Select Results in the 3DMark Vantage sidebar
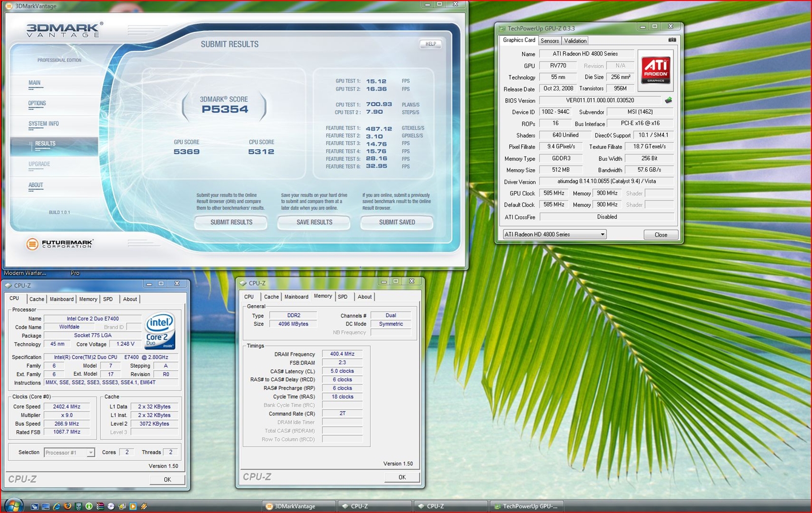Image resolution: width=812 pixels, height=513 pixels. 54,145
